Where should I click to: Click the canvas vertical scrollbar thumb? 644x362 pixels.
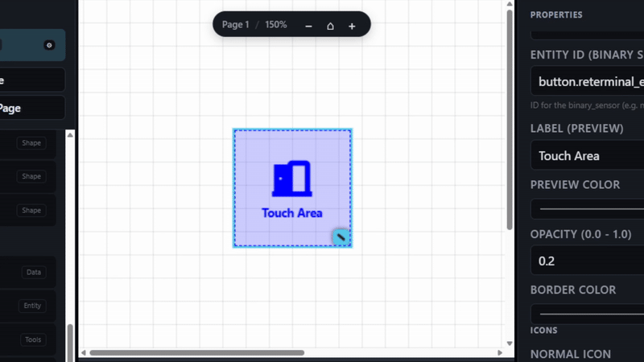click(x=510, y=119)
